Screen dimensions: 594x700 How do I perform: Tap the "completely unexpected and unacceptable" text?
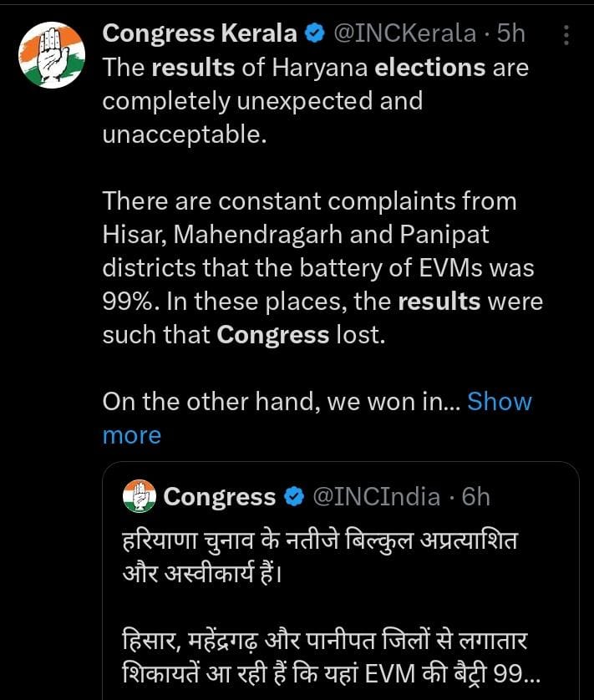[262, 101]
